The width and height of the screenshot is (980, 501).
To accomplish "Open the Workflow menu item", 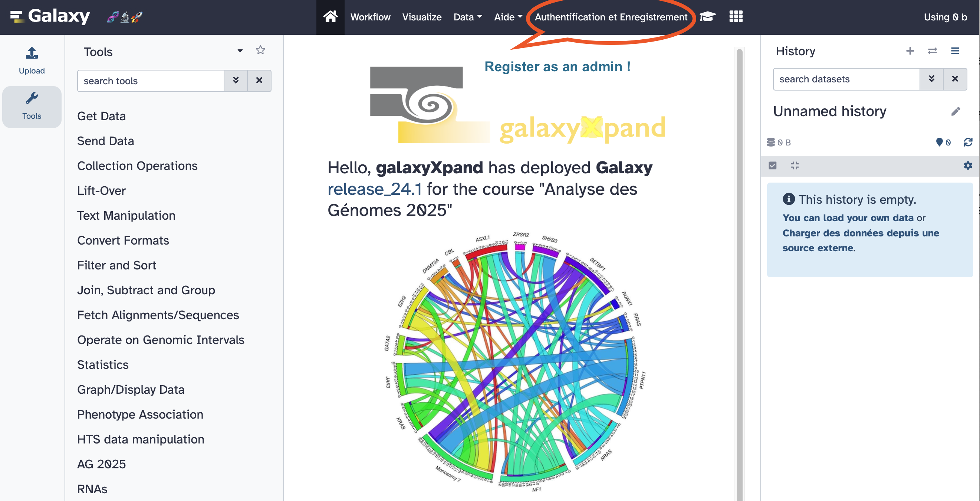I will pyautogui.click(x=370, y=17).
